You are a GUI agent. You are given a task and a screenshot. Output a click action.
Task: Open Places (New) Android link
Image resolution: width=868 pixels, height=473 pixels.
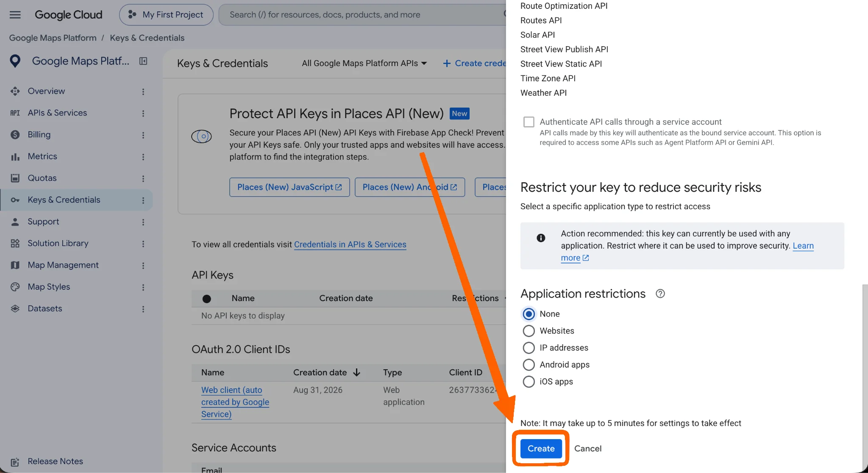point(410,187)
